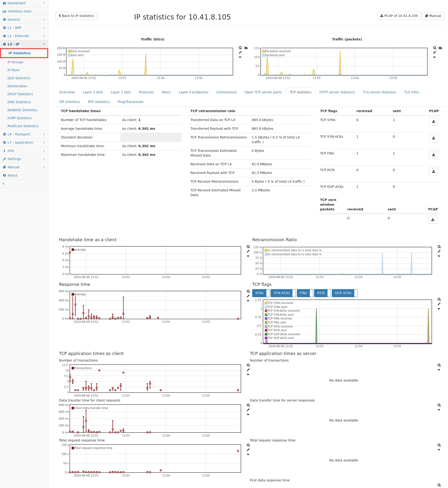This screenshot has width=448, height=488.
Task: Switch to the HTTP server statistics tab
Action: pos(337,92)
